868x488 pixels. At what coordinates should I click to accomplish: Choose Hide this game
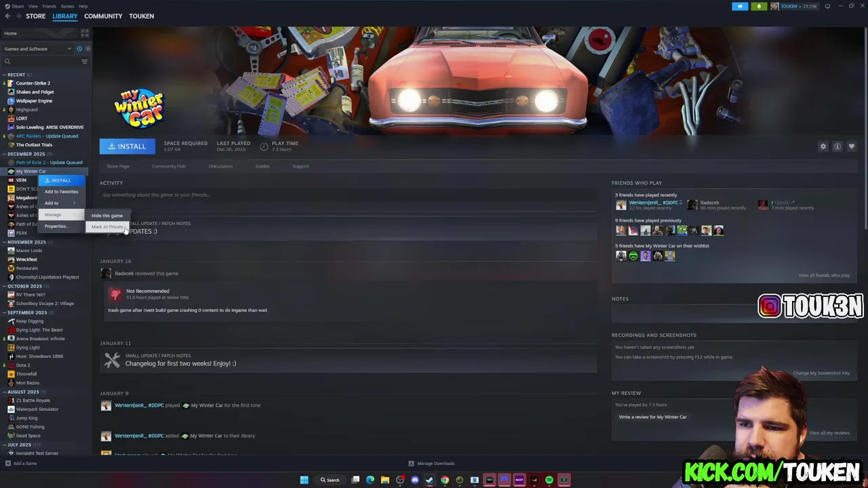point(107,216)
